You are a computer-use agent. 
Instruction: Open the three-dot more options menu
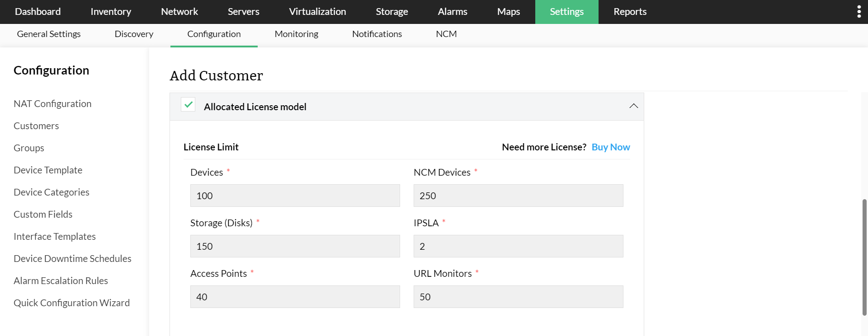[x=859, y=12]
